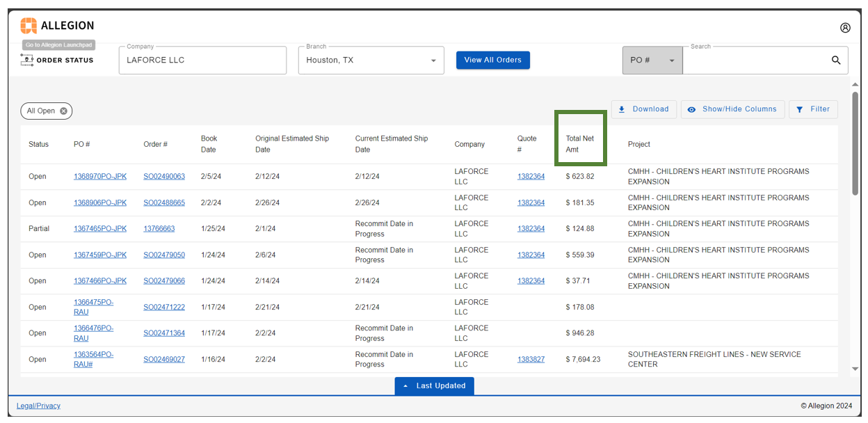Select the $ 7,694.23 amount cell
Viewport: 868px width, 423px height.
click(x=583, y=360)
